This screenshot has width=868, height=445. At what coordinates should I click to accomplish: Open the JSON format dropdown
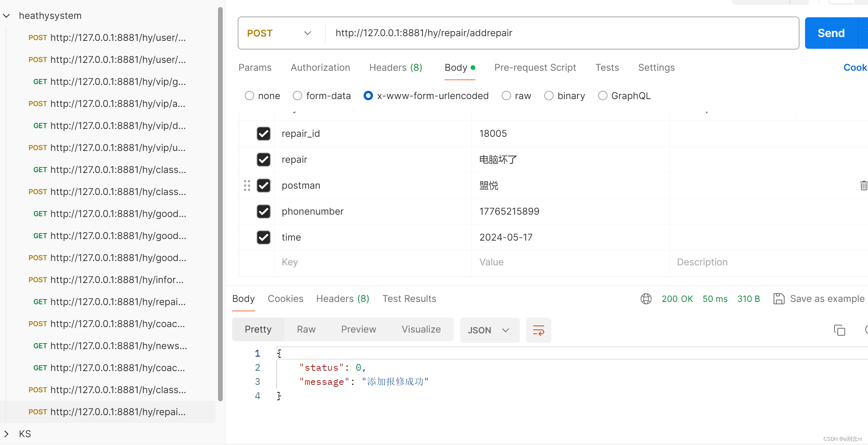pyautogui.click(x=489, y=330)
